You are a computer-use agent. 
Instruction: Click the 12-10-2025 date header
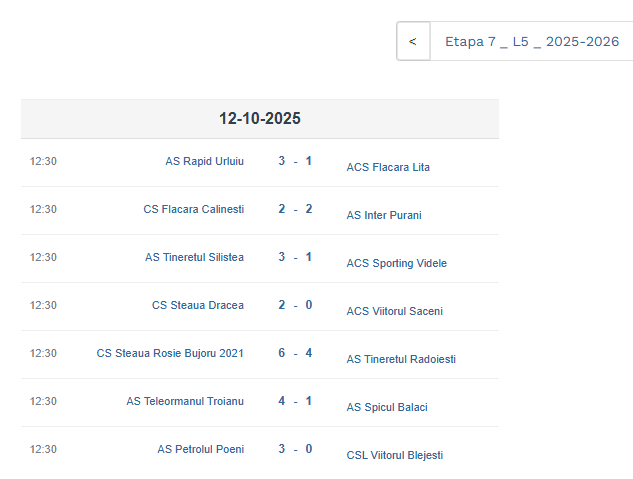pyautogui.click(x=260, y=118)
